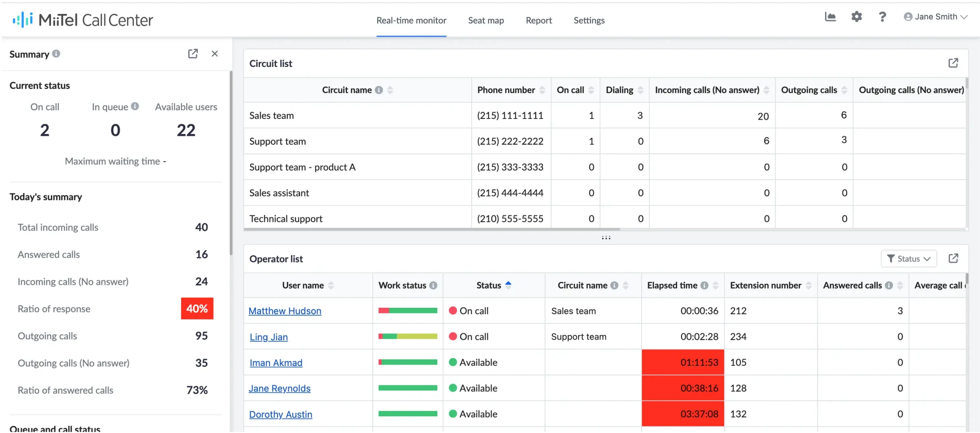Switch to the Seat map tab
The image size is (980, 433).
click(486, 20)
